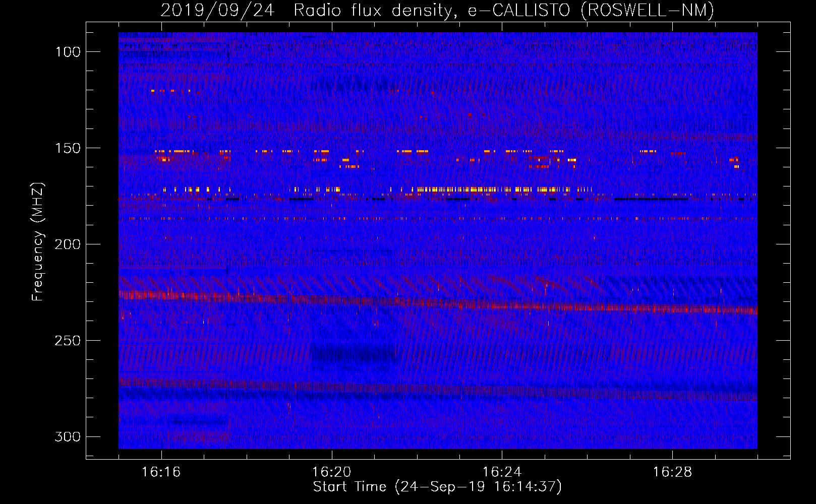Click the 150 frequency tick label
The width and height of the screenshot is (816, 504).
(x=68, y=148)
